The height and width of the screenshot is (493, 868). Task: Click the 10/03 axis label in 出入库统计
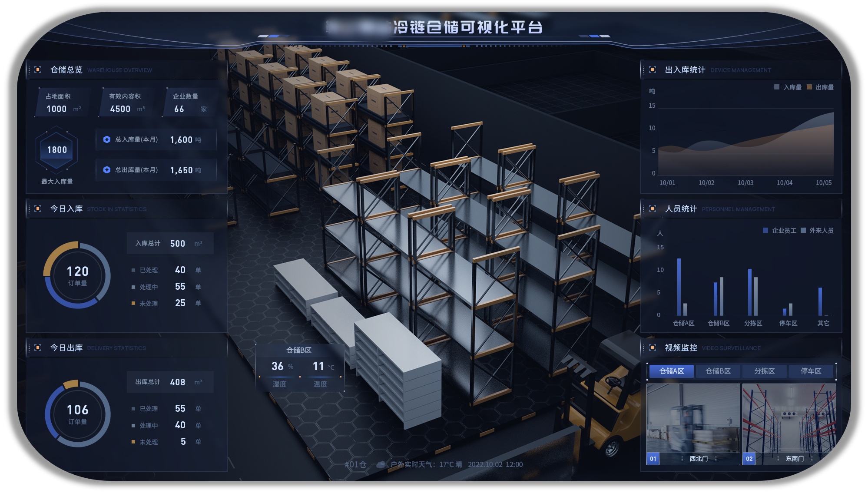(745, 183)
